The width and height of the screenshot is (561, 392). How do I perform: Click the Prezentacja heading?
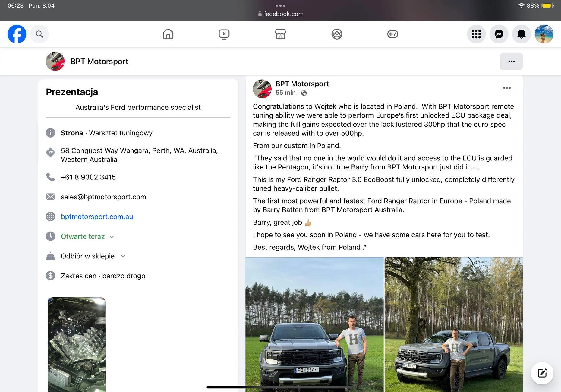72,92
